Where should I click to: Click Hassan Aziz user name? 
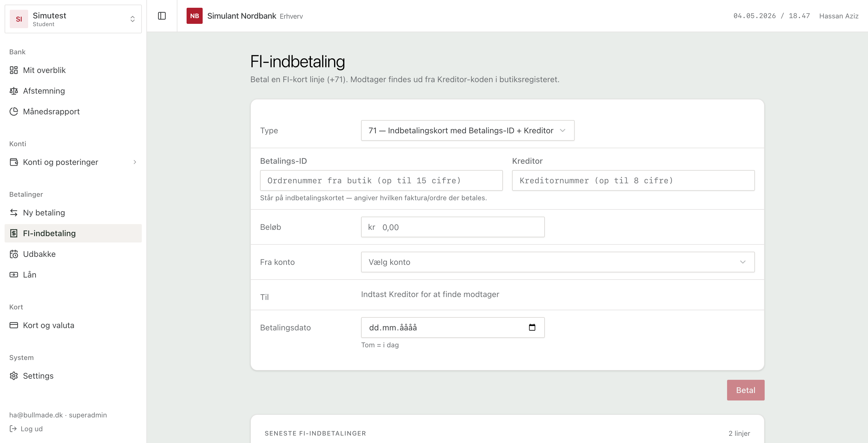click(839, 16)
